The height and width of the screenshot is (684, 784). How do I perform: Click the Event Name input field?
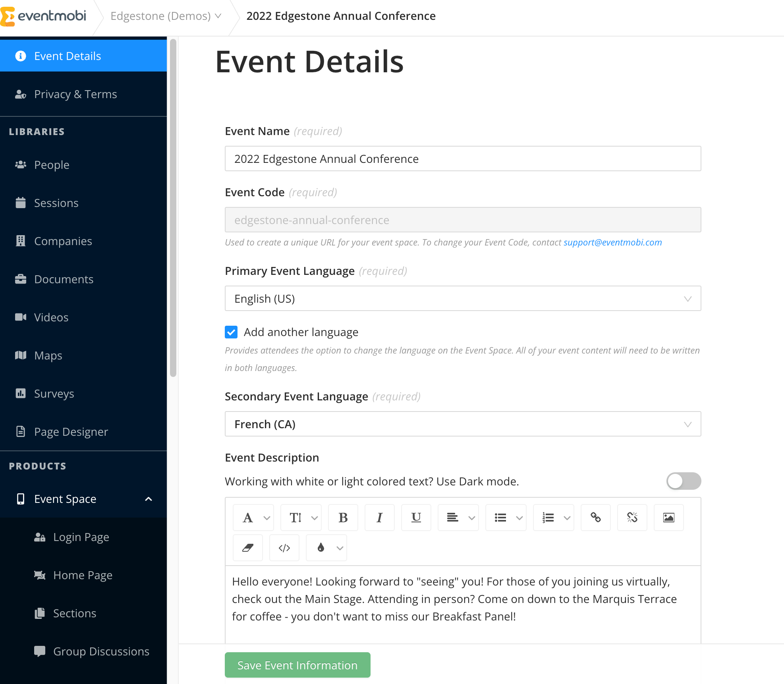point(463,158)
